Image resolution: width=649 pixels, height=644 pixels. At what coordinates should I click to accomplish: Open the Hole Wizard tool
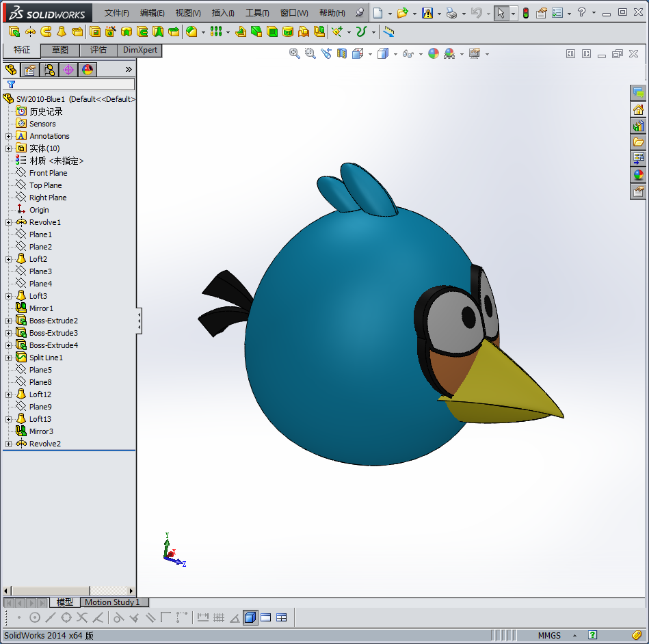point(110,31)
